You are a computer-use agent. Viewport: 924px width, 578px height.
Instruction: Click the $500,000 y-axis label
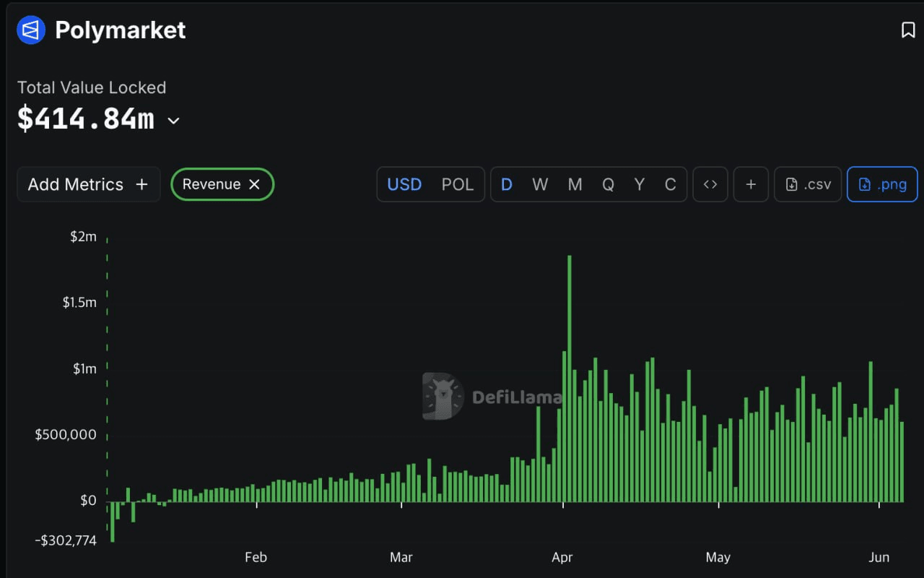65,434
